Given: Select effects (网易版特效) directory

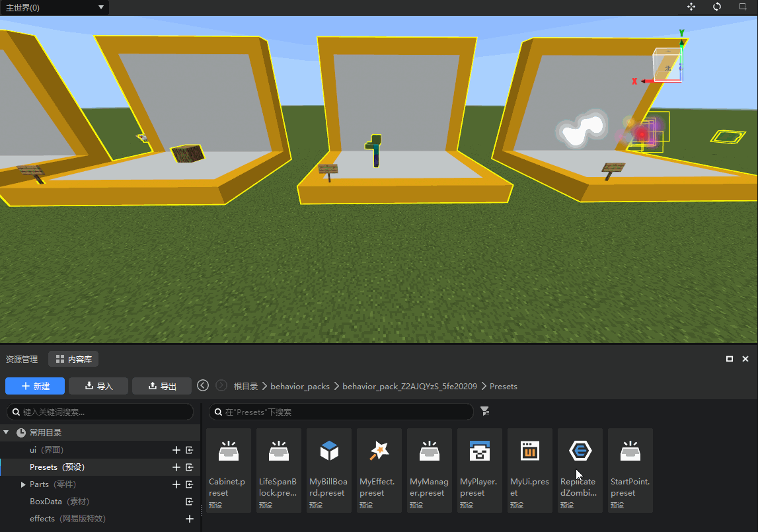Looking at the screenshot, I should 67,519.
